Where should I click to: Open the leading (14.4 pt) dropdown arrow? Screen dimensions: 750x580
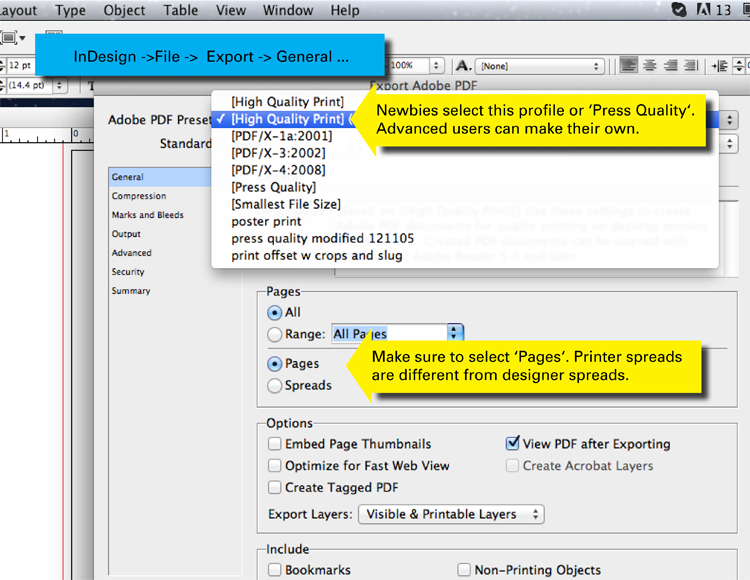[59, 86]
